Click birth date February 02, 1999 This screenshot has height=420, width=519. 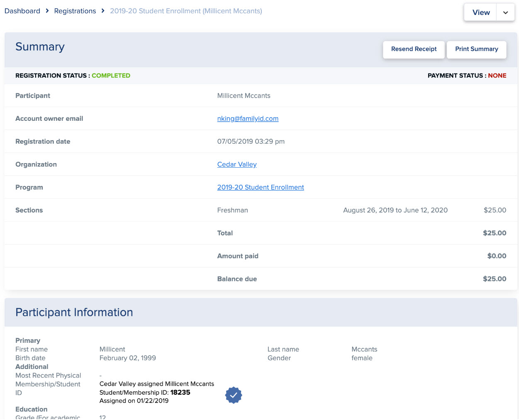pos(128,358)
